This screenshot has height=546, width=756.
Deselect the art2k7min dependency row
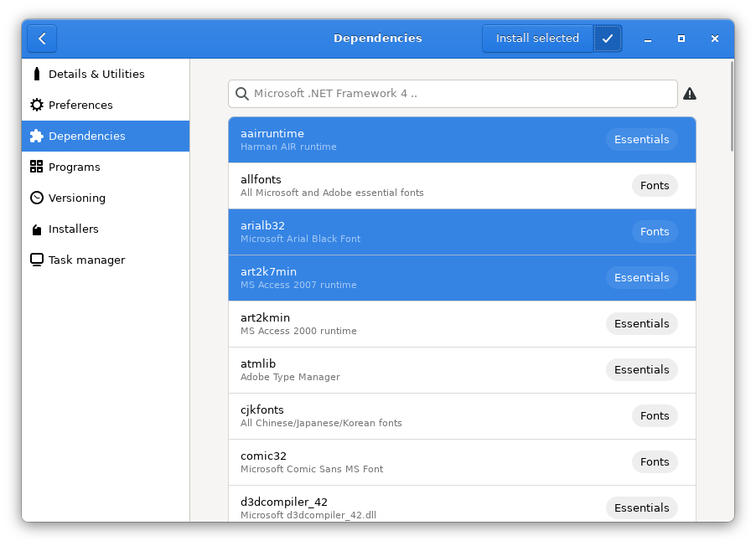click(462, 278)
